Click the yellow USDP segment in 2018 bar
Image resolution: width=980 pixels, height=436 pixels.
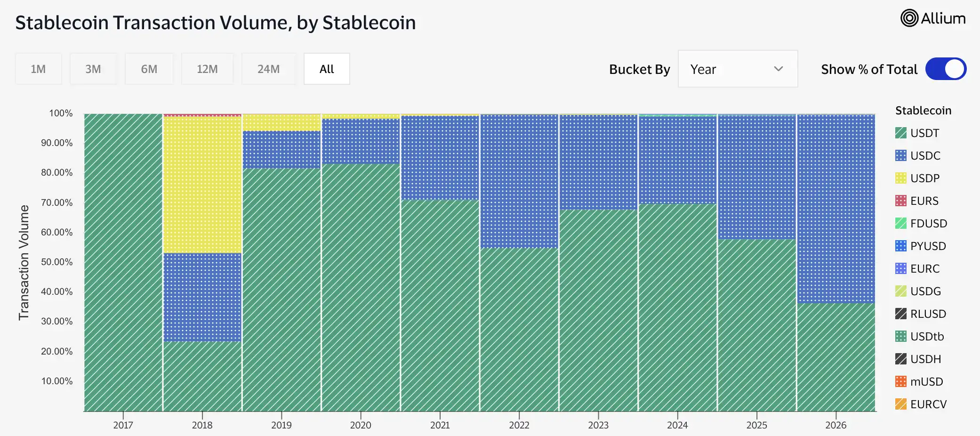tap(202, 185)
